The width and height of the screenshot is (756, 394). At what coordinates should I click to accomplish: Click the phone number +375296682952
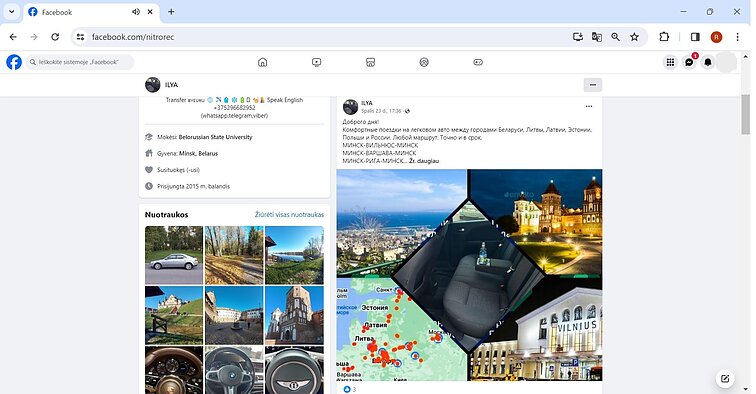(x=234, y=108)
